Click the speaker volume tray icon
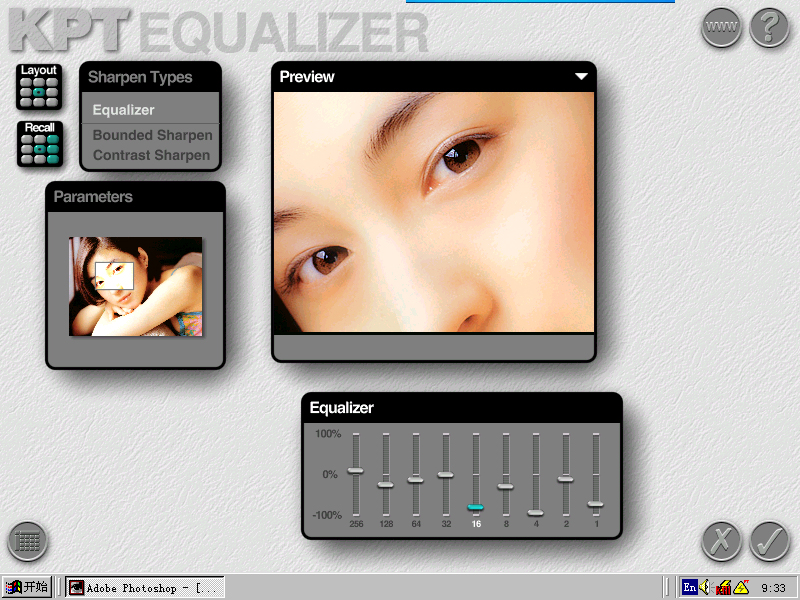The height and width of the screenshot is (600, 800). 705,588
